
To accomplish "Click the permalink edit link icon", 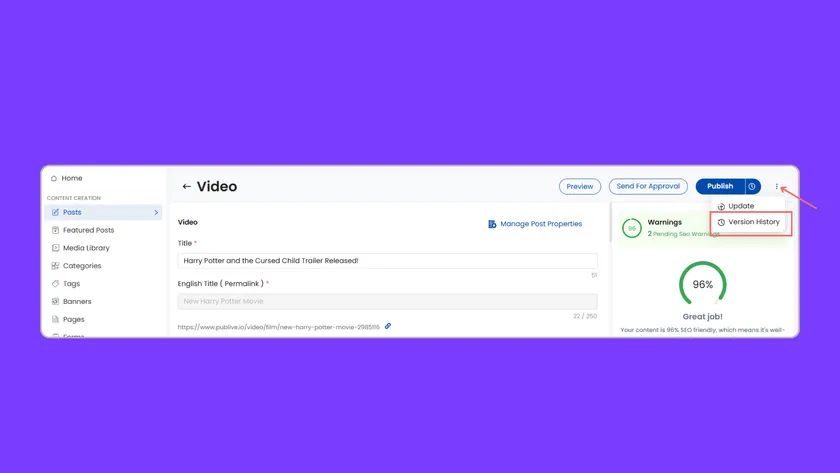I will 388,326.
